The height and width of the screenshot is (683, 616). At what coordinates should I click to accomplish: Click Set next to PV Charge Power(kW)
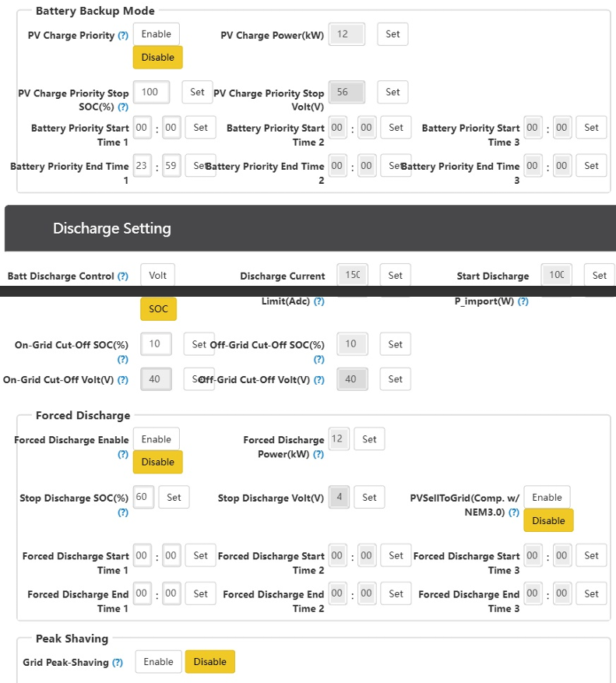(392, 34)
